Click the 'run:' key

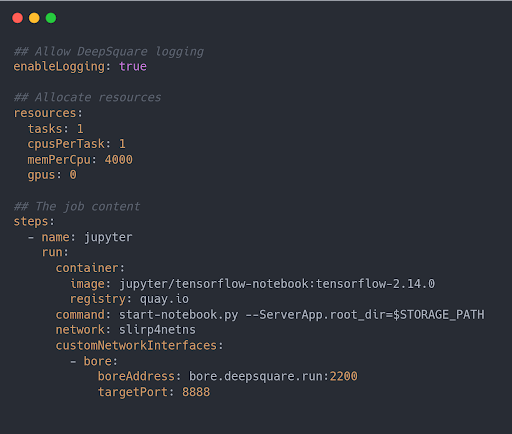(55, 252)
